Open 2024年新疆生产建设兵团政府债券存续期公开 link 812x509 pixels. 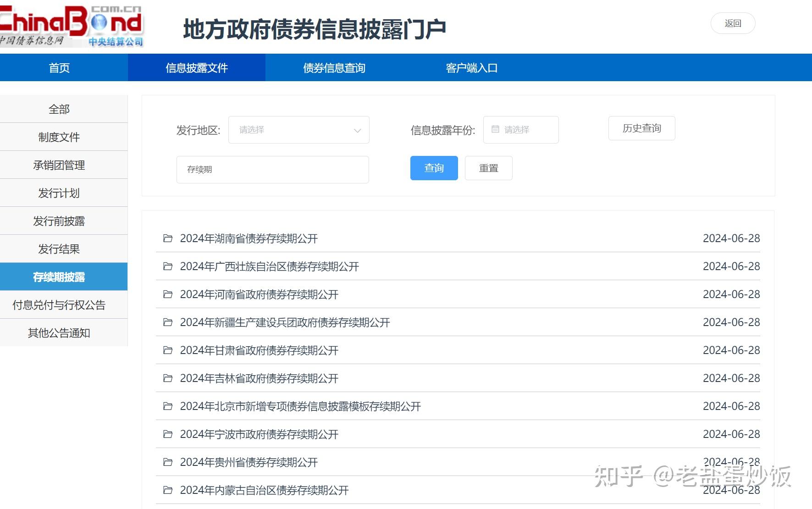285,322
